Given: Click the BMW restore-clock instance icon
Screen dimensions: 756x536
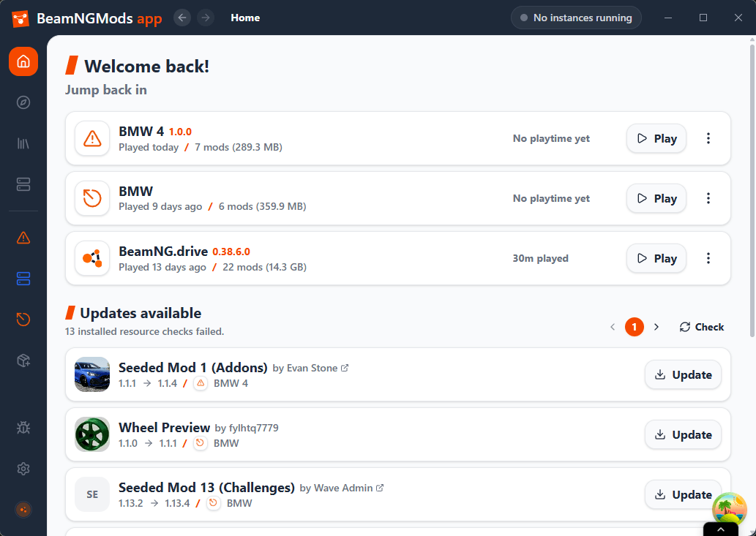Looking at the screenshot, I should 92,198.
